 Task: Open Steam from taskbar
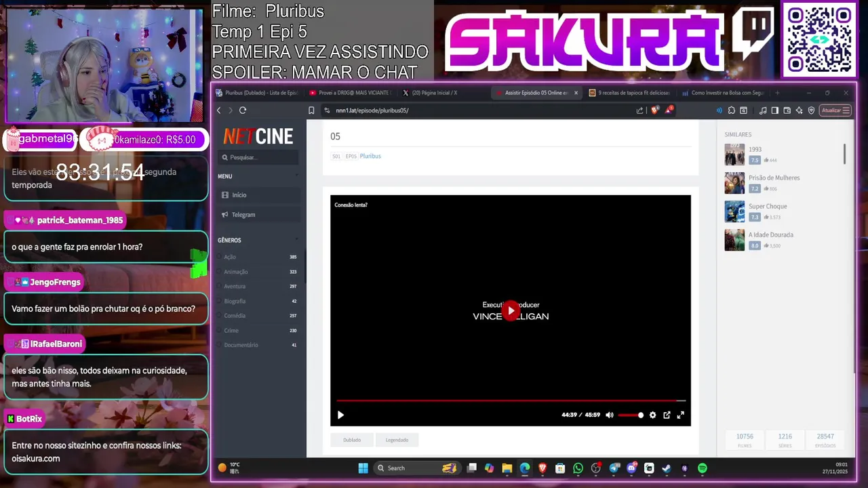click(x=667, y=468)
